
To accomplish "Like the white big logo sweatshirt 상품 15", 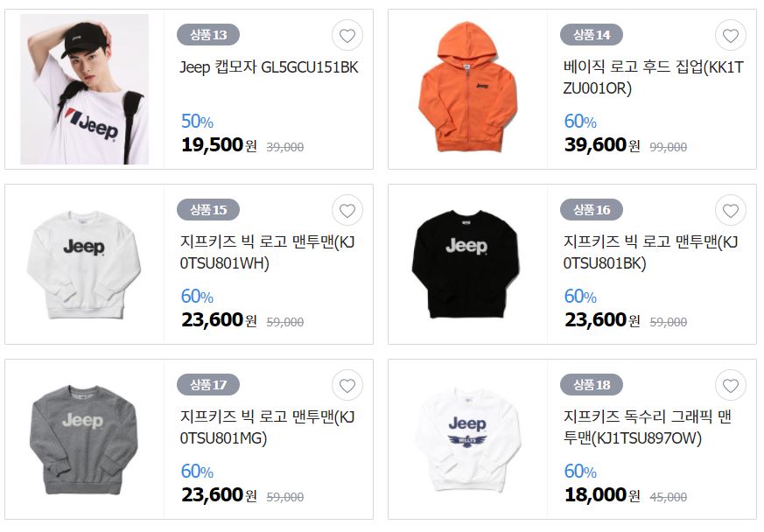I will [x=347, y=211].
